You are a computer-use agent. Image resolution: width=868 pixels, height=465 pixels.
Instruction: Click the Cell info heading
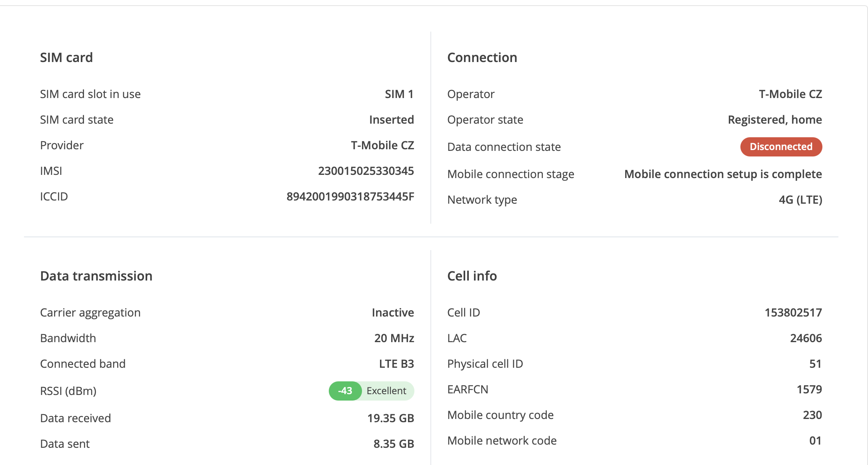pyautogui.click(x=472, y=276)
